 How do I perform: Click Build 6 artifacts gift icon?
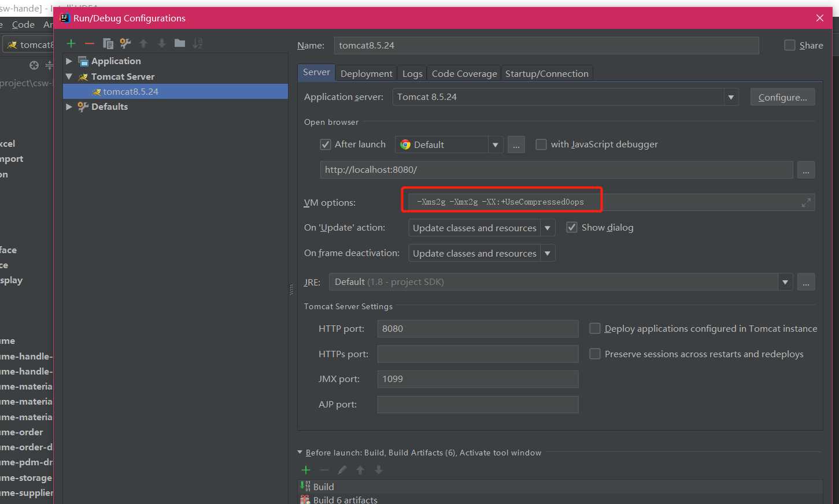(x=305, y=500)
